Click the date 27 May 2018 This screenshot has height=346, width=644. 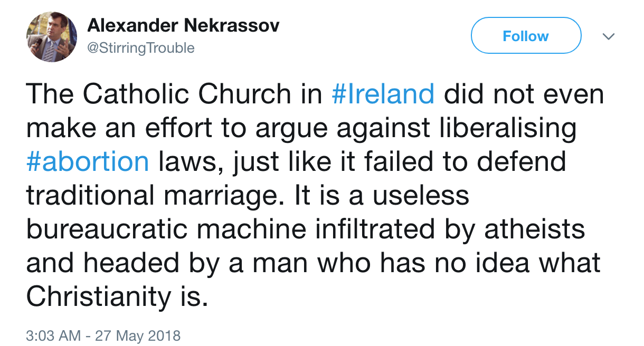137,335
